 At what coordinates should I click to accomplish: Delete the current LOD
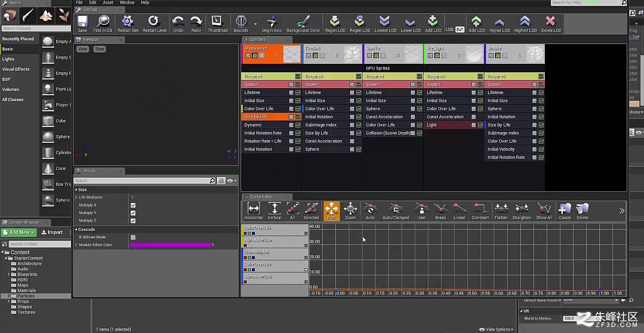pos(551,24)
